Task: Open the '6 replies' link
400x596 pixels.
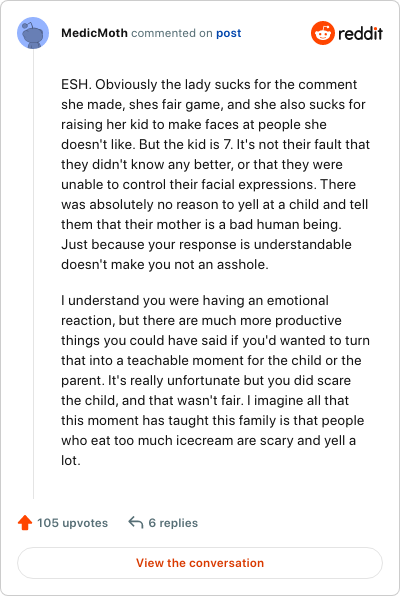Action: tap(173, 523)
